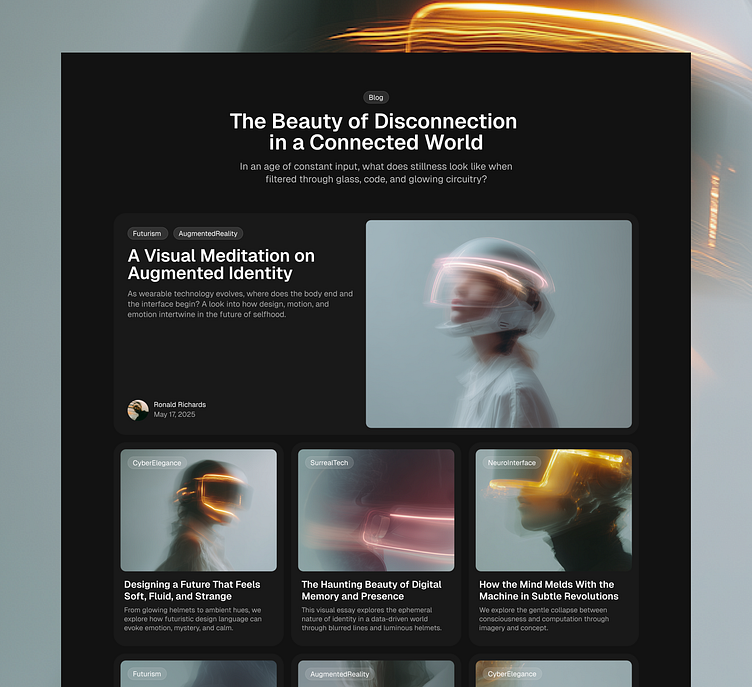Click the AugmentedReality tag on the bottom-row card
This screenshot has width=752, height=687.
click(x=340, y=674)
